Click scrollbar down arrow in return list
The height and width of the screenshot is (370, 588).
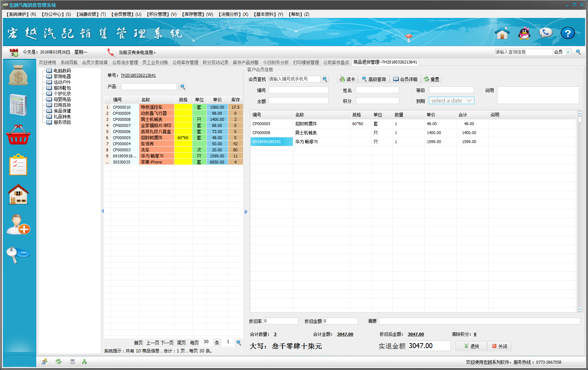580,309
